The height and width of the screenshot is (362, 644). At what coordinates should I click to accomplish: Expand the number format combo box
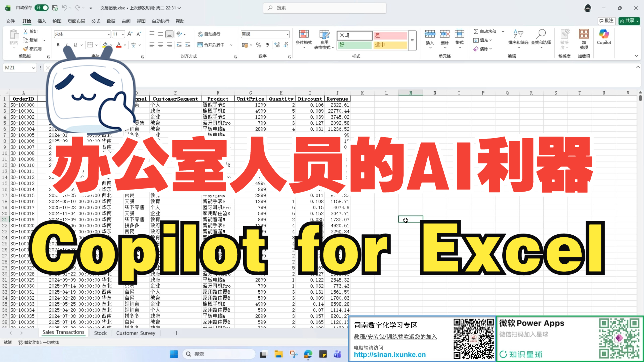point(287,34)
